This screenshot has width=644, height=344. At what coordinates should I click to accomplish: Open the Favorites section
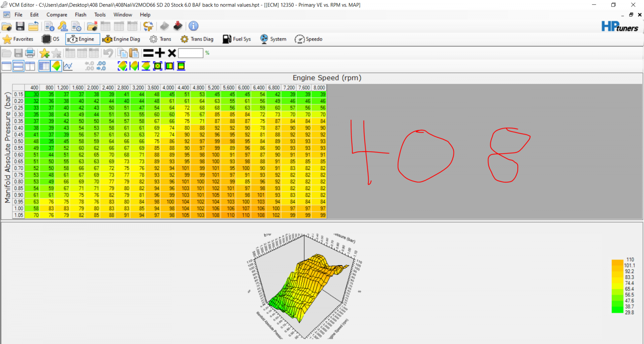[x=18, y=39]
